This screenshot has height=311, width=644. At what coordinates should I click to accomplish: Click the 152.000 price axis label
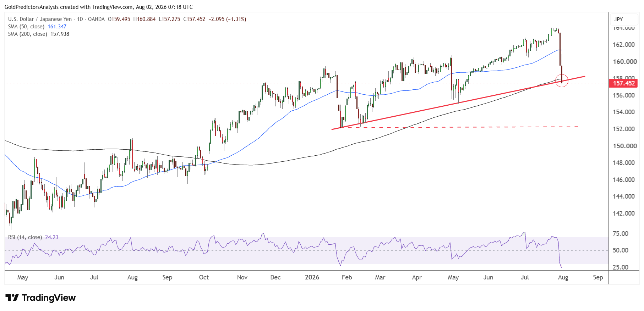point(624,129)
